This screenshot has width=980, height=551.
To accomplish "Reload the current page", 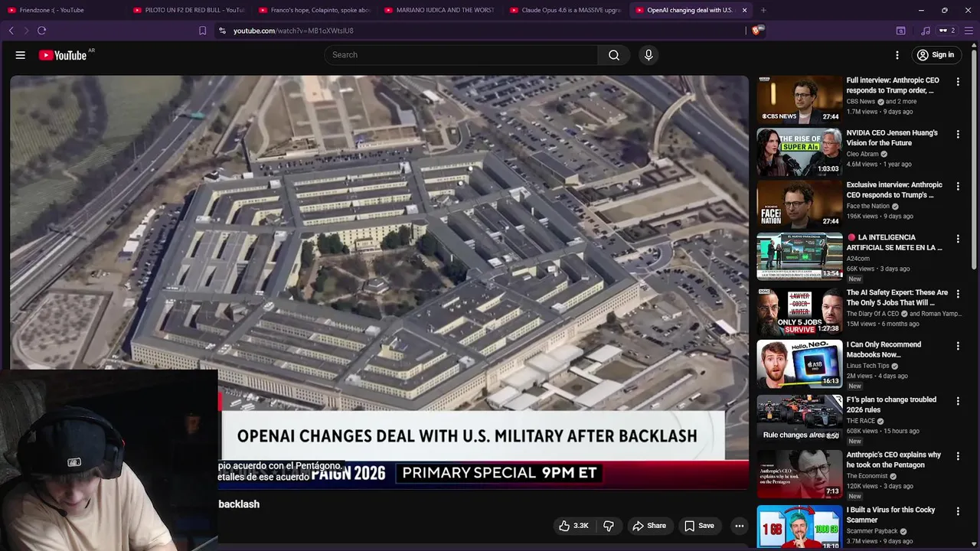I will pos(42,31).
